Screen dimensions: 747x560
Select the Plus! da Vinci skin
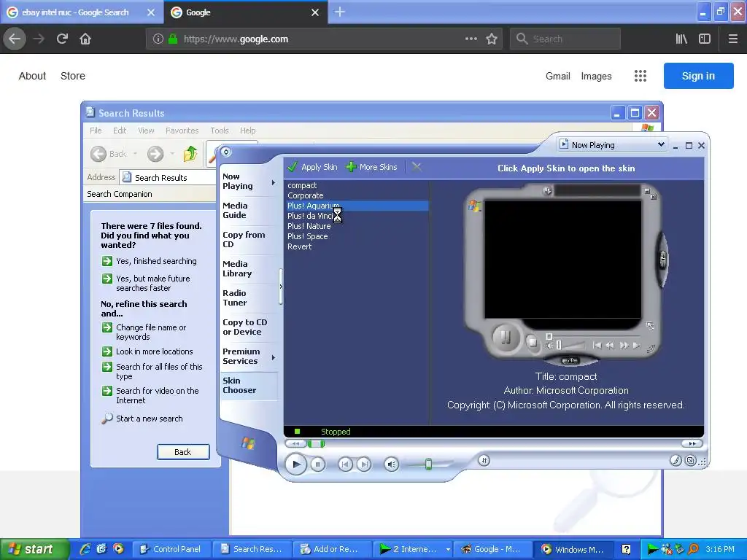[x=310, y=216]
